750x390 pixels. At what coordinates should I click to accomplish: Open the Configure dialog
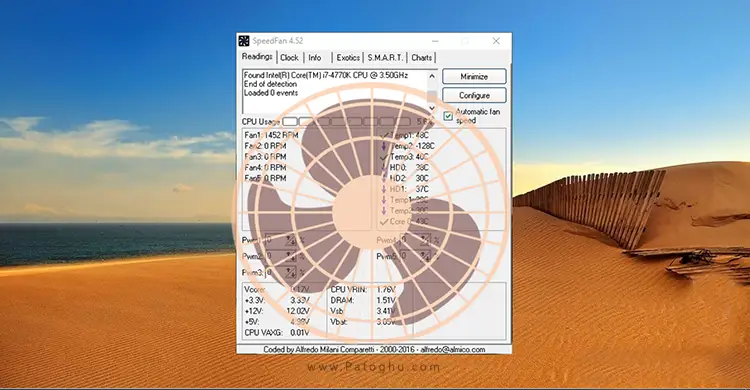(x=474, y=95)
